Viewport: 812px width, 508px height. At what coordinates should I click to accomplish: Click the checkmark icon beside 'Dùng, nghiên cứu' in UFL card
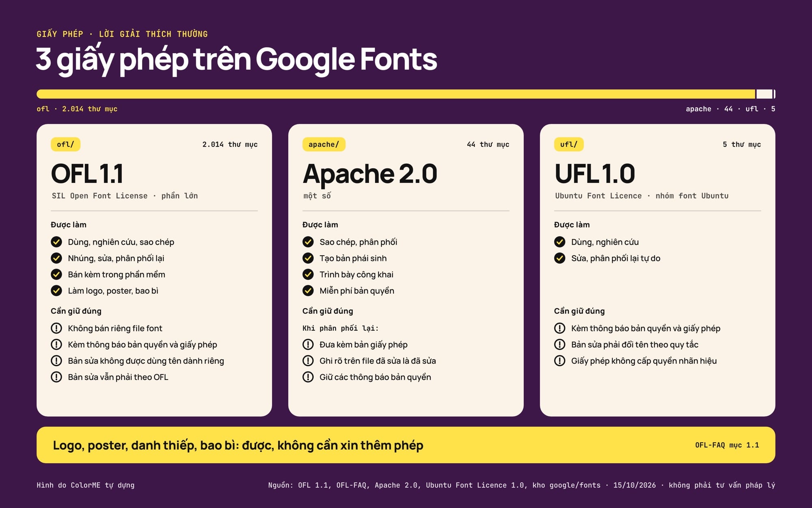click(560, 242)
